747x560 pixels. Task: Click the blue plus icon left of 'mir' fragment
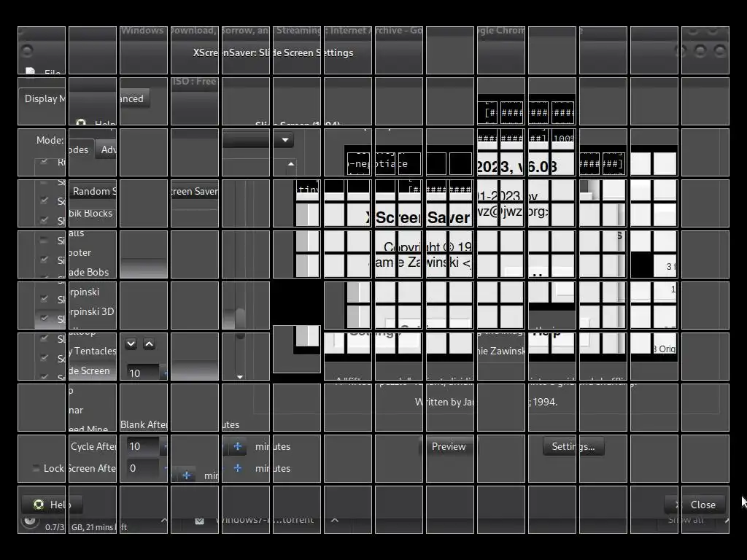tap(187, 475)
